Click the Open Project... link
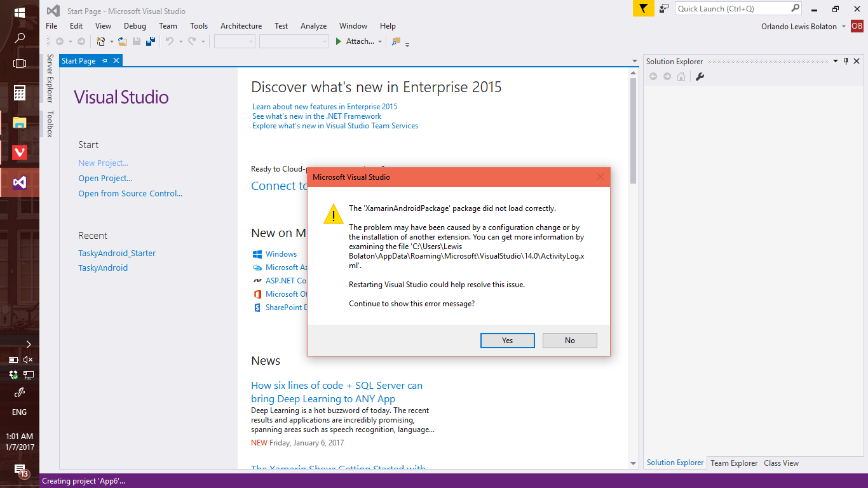The width and height of the screenshot is (868, 488). click(x=105, y=179)
